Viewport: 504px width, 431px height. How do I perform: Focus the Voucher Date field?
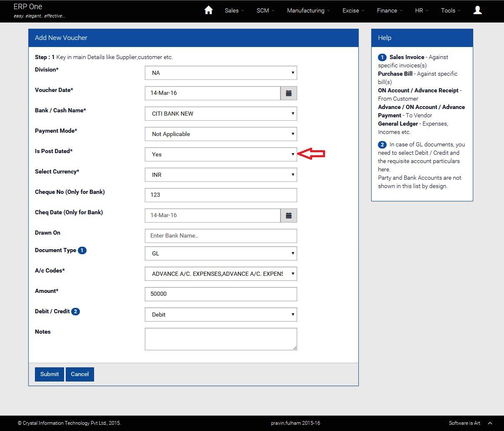tap(213, 93)
